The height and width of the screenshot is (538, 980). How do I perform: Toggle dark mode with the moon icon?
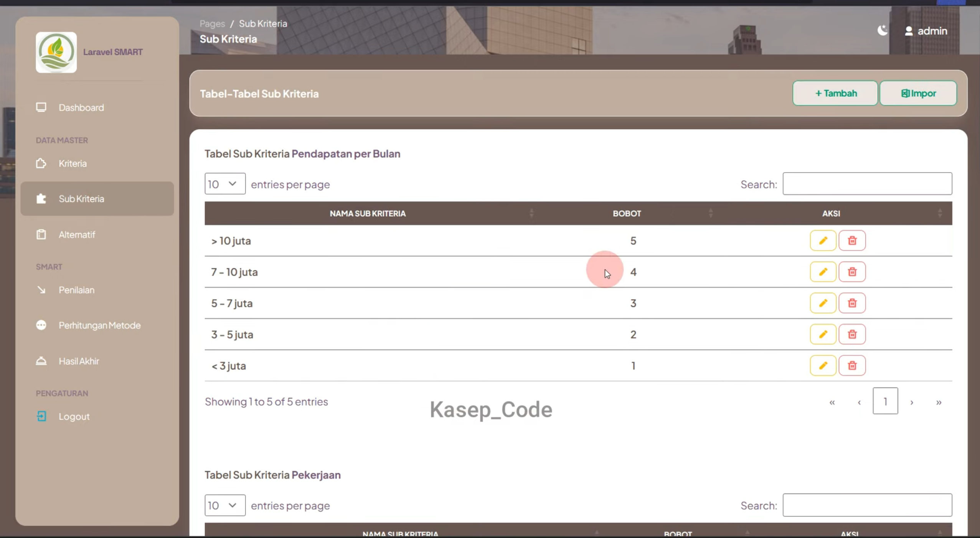[x=883, y=30]
